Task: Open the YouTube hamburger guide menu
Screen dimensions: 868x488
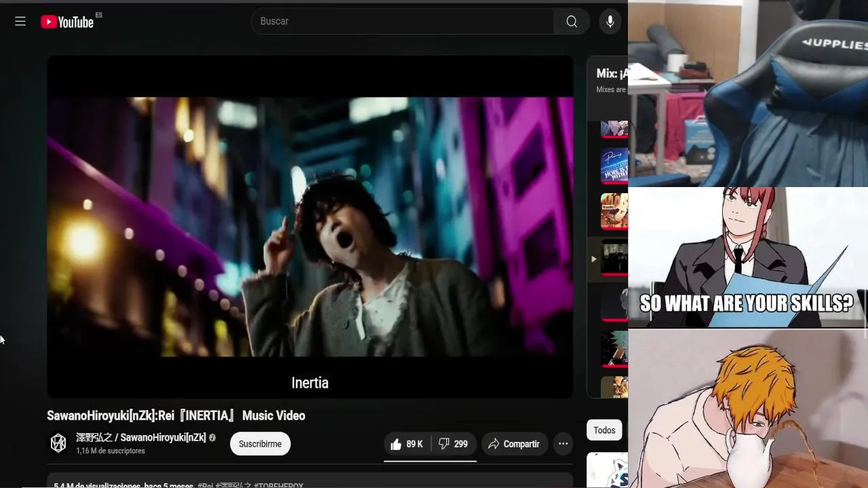Action: [20, 22]
